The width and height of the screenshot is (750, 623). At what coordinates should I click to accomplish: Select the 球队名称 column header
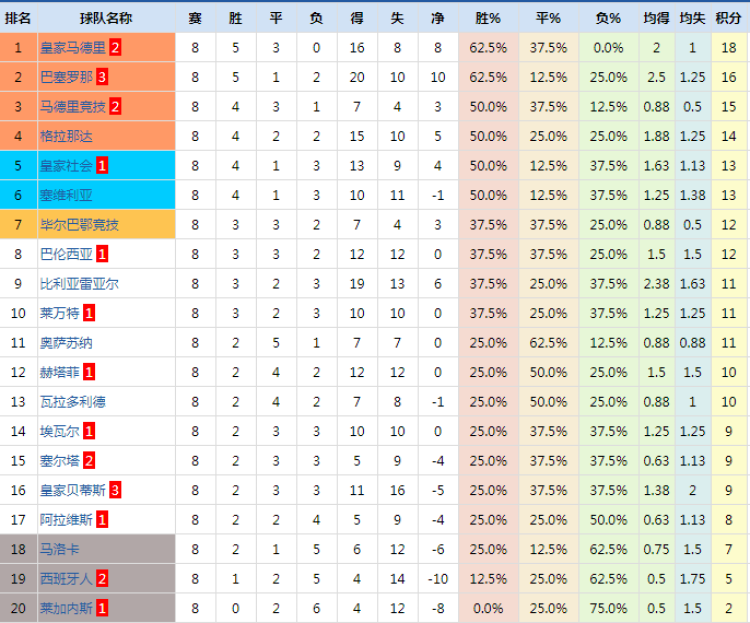click(106, 17)
